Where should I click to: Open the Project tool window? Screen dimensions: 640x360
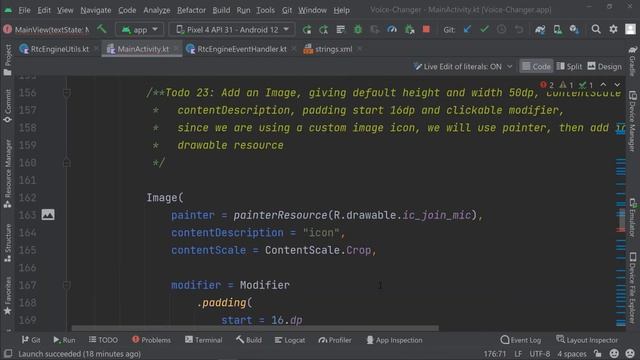pyautogui.click(x=7, y=60)
